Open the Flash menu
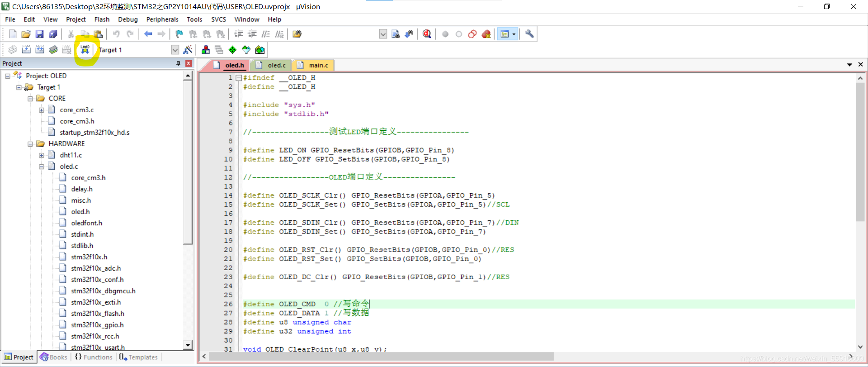Screen dimensions: 868x367 tap(102, 19)
